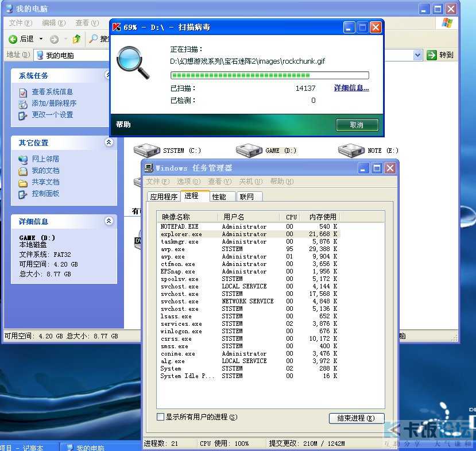476x451 pixels.
Task: Click View system information icon
Action: pos(23,92)
